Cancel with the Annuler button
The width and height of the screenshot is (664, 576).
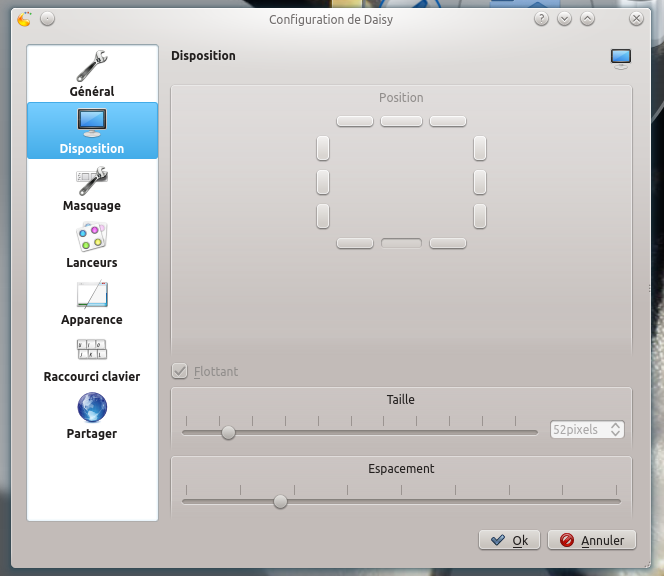pyautogui.click(x=592, y=540)
